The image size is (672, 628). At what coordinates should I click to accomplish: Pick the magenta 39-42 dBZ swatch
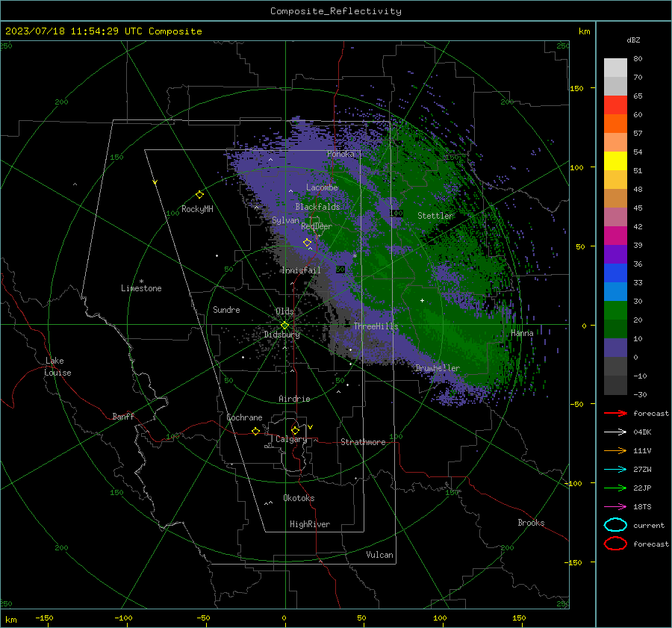[x=615, y=236]
